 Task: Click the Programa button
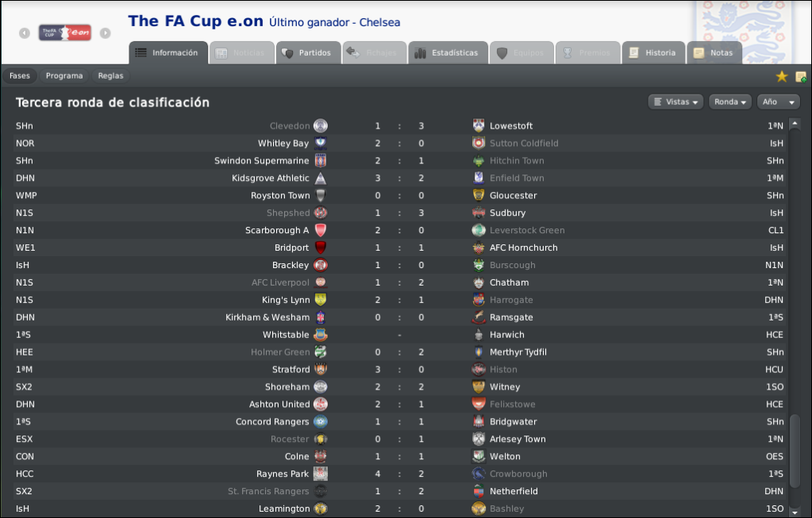click(x=64, y=75)
